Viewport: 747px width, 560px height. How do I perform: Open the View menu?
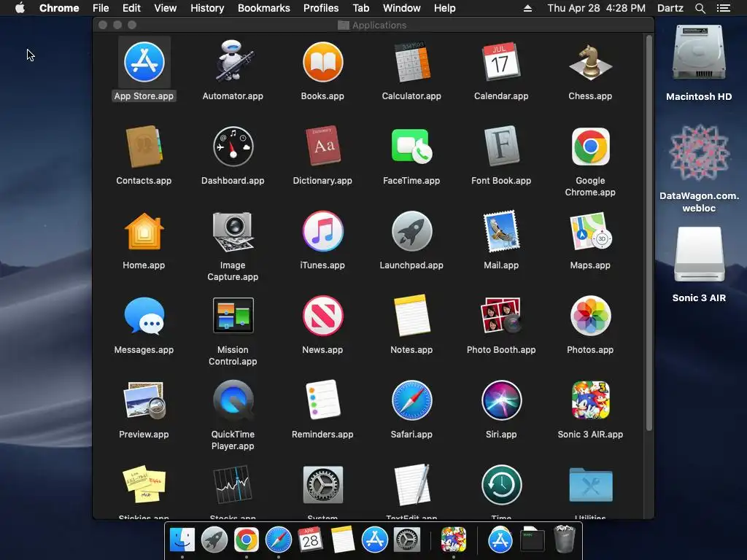point(166,8)
